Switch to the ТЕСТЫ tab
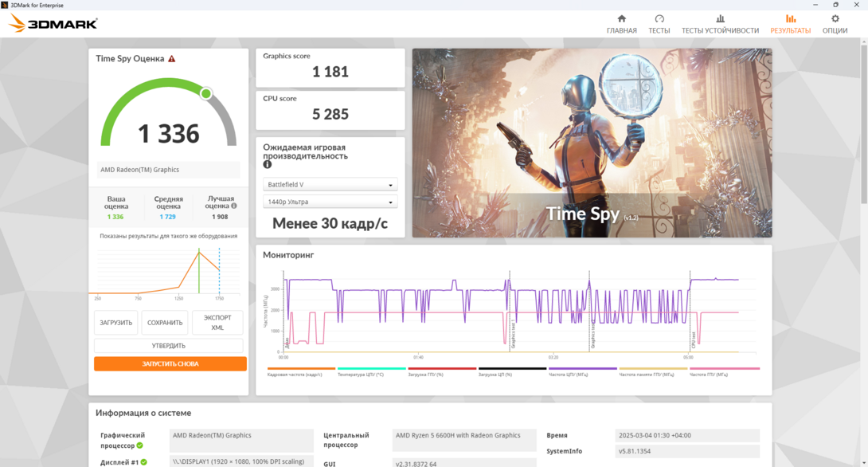This screenshot has width=868, height=467. (x=659, y=22)
